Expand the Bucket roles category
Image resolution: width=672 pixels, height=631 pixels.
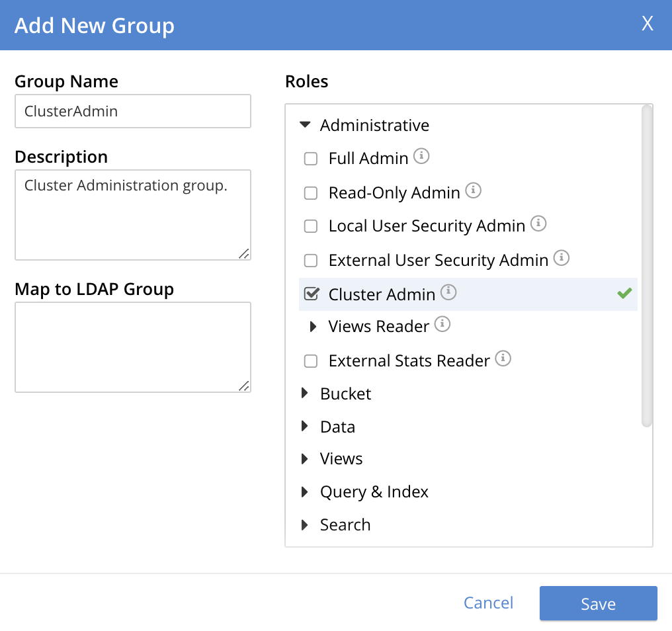[x=305, y=394]
